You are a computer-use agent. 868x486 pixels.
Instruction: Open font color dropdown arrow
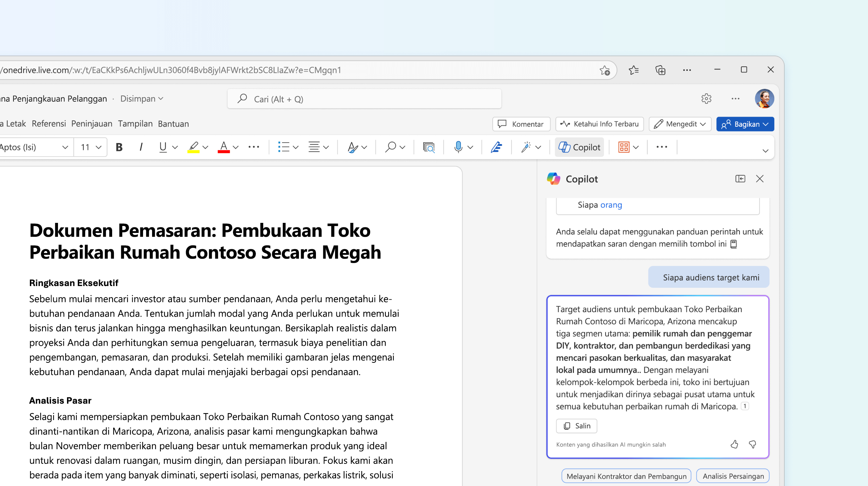(x=236, y=148)
